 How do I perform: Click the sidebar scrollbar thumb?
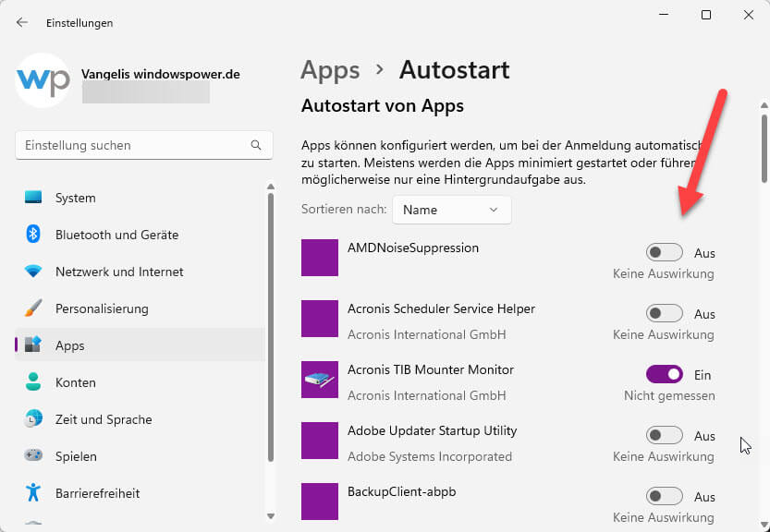click(x=271, y=327)
